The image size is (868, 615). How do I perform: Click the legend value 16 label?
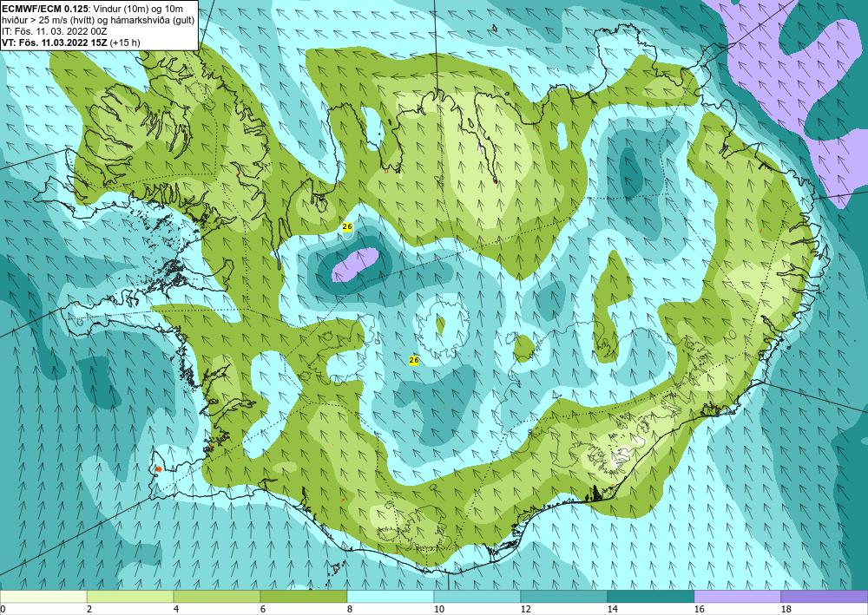tap(699, 610)
